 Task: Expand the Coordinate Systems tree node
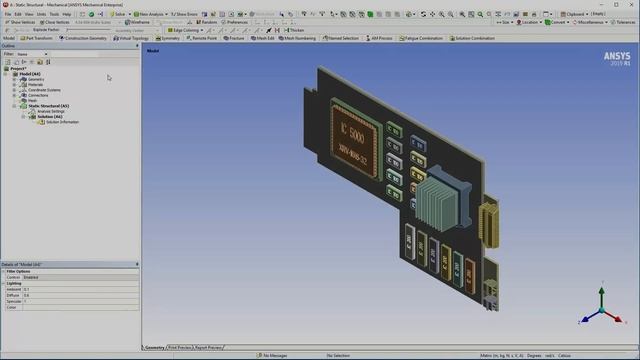tap(14, 90)
